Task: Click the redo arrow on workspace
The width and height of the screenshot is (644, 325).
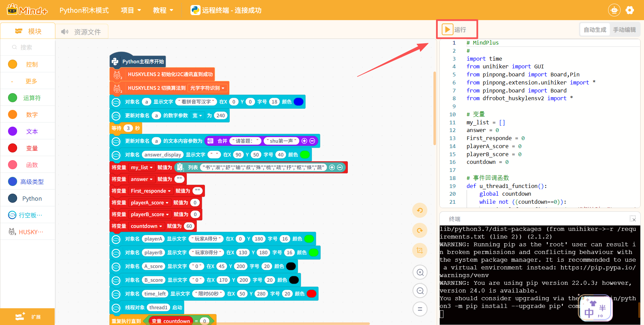Action: [420, 231]
